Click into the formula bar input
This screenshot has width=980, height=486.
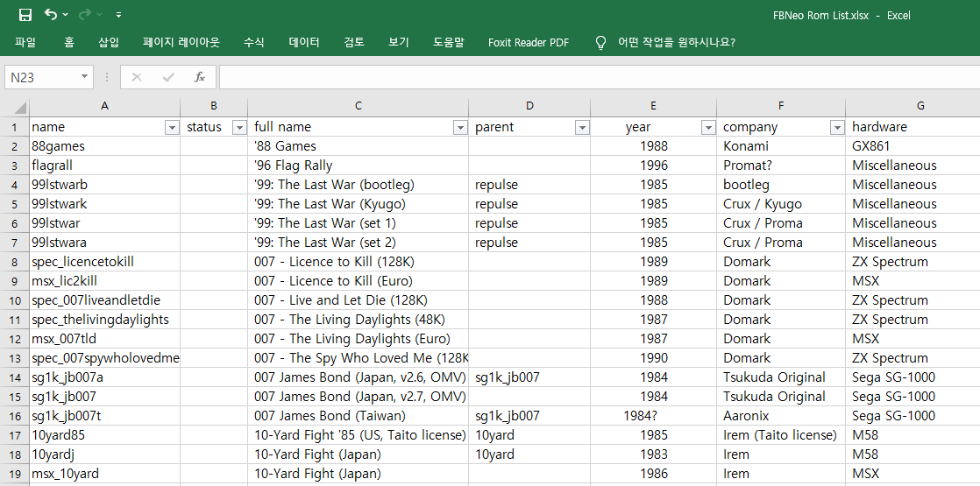599,77
